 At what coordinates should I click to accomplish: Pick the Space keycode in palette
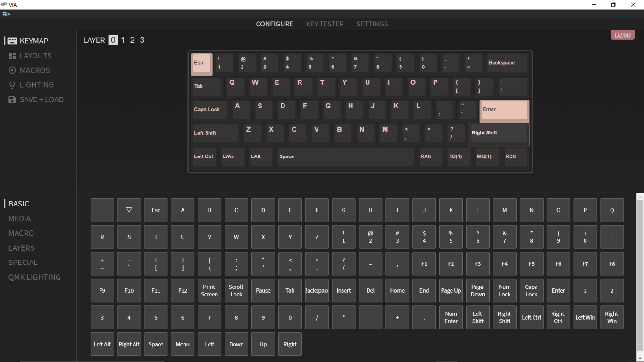click(x=156, y=344)
